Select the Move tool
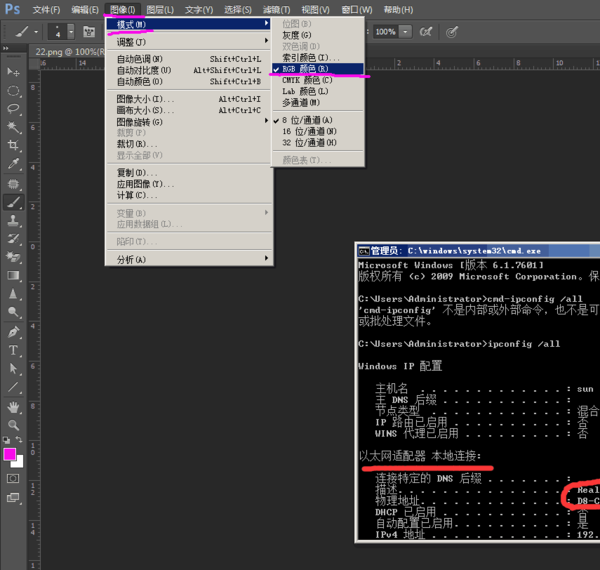Viewport: 600px width, 570px height. point(13,72)
